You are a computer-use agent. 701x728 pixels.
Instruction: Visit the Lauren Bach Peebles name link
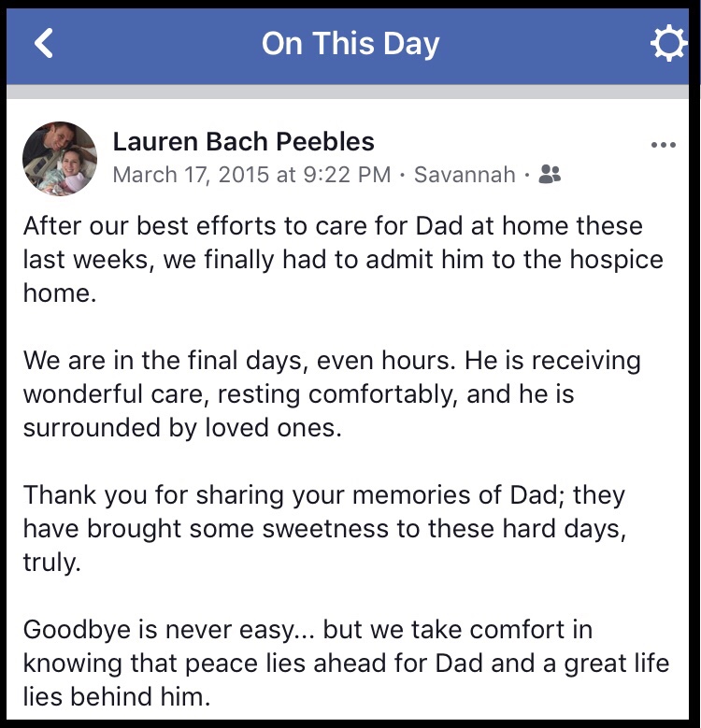243,141
